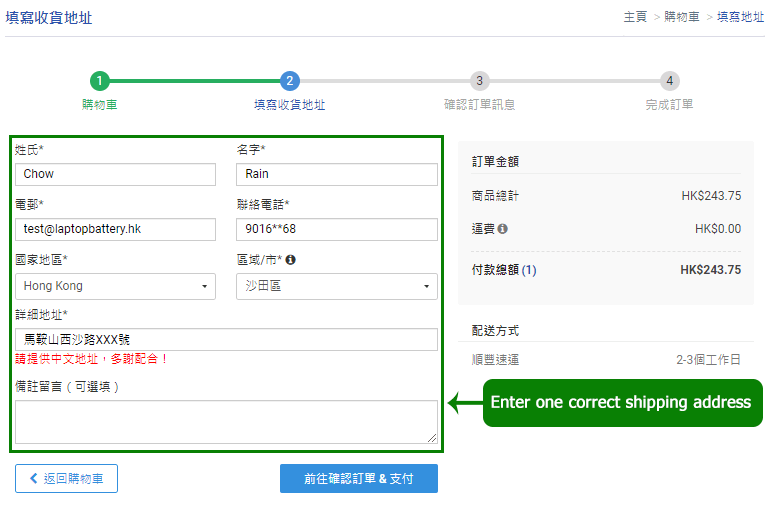
Task: Click step 4 order complete circle
Action: coord(669,81)
